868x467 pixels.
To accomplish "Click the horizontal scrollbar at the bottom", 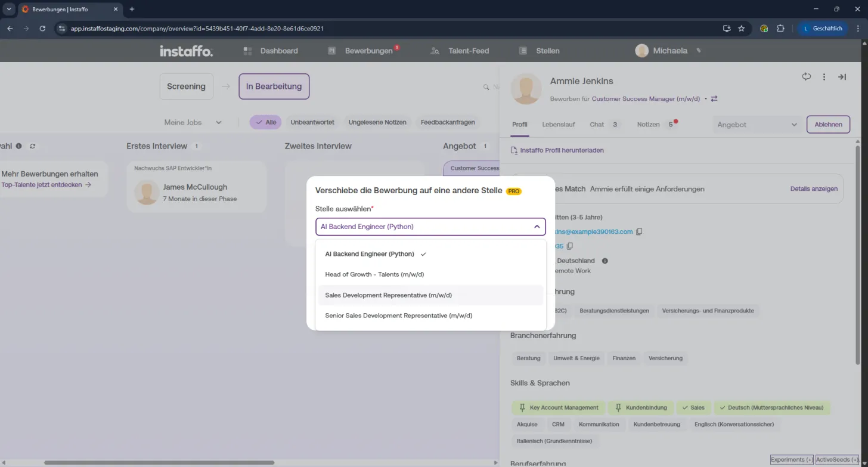I will [159, 462].
